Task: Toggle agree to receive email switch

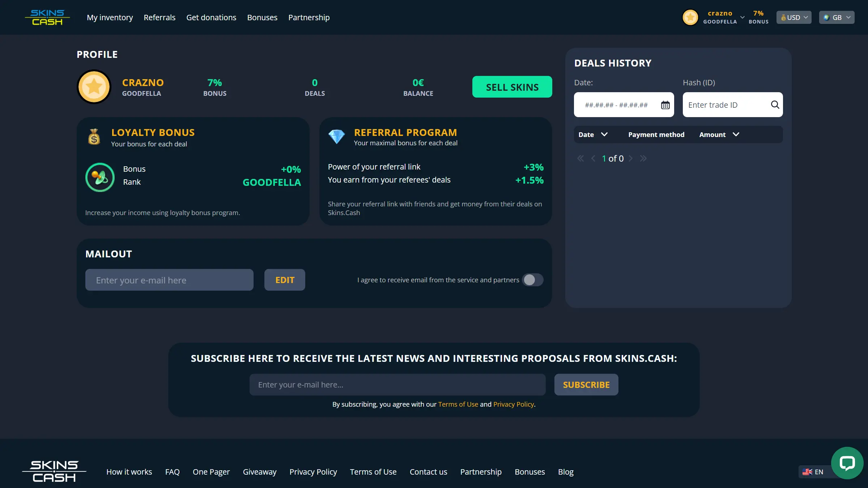Action: tap(532, 280)
